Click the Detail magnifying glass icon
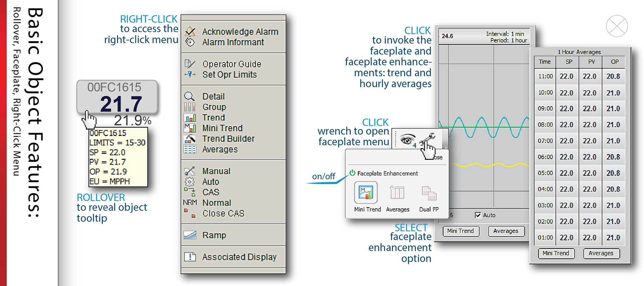 [x=189, y=96]
